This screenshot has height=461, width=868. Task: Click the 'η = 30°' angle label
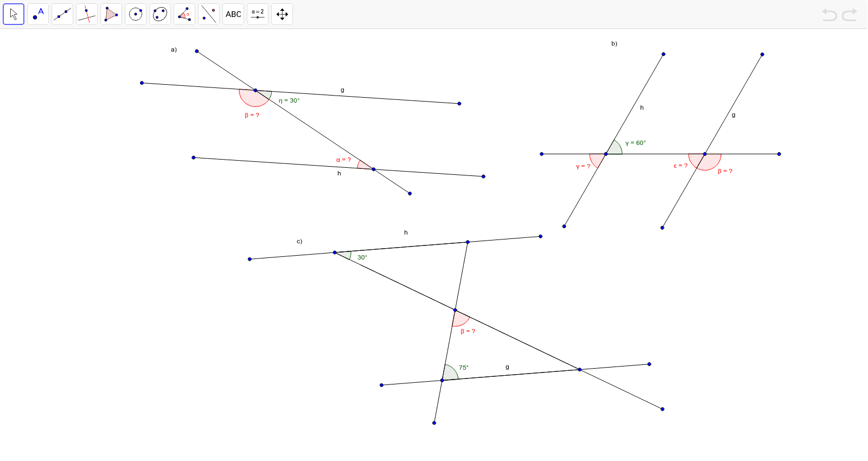pos(289,100)
